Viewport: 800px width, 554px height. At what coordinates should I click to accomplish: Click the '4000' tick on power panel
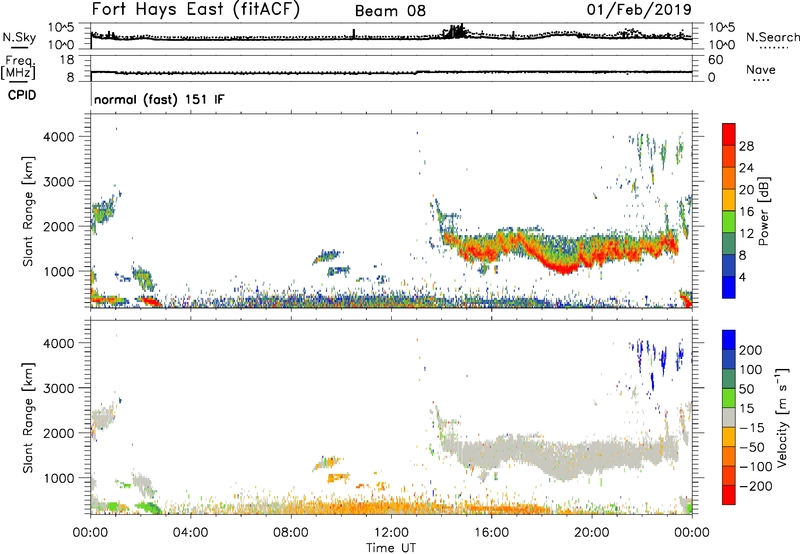pyautogui.click(x=58, y=137)
